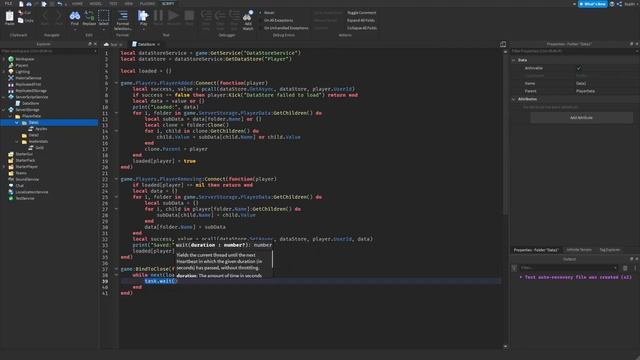Collapse code fold at line 6
The width and height of the screenshot is (640, 360).
[116, 83]
